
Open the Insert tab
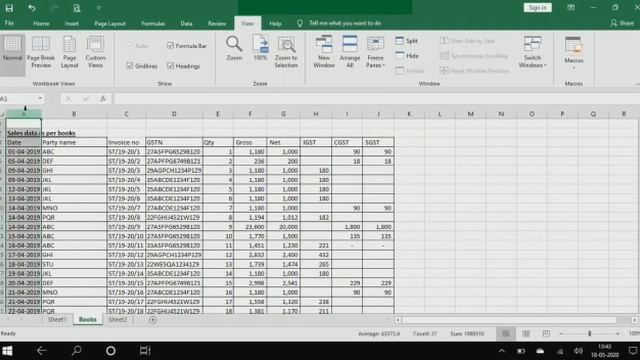(x=71, y=23)
